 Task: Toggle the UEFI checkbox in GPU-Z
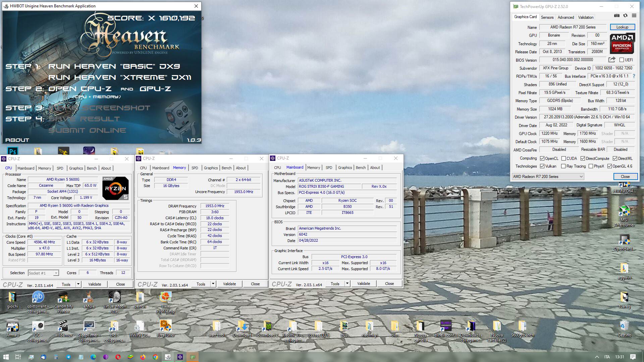pyautogui.click(x=622, y=60)
